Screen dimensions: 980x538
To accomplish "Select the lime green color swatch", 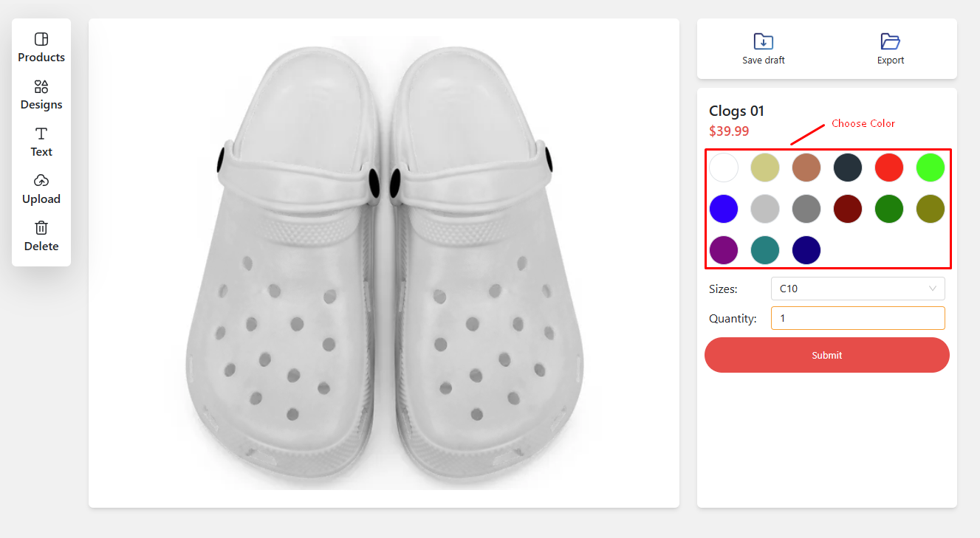I will [x=930, y=168].
